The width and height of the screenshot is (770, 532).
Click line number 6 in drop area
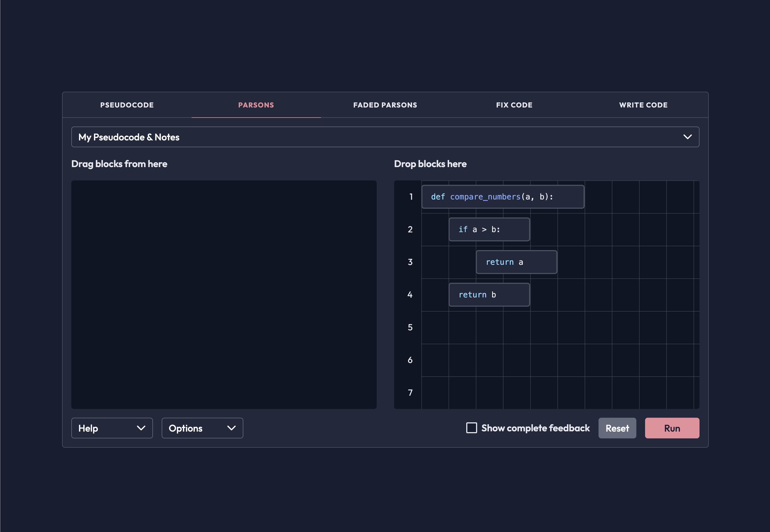click(410, 360)
